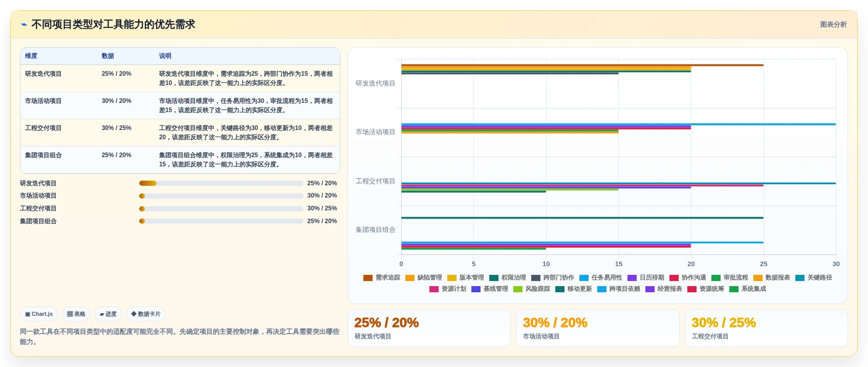Click the 数据 column header

click(x=107, y=56)
